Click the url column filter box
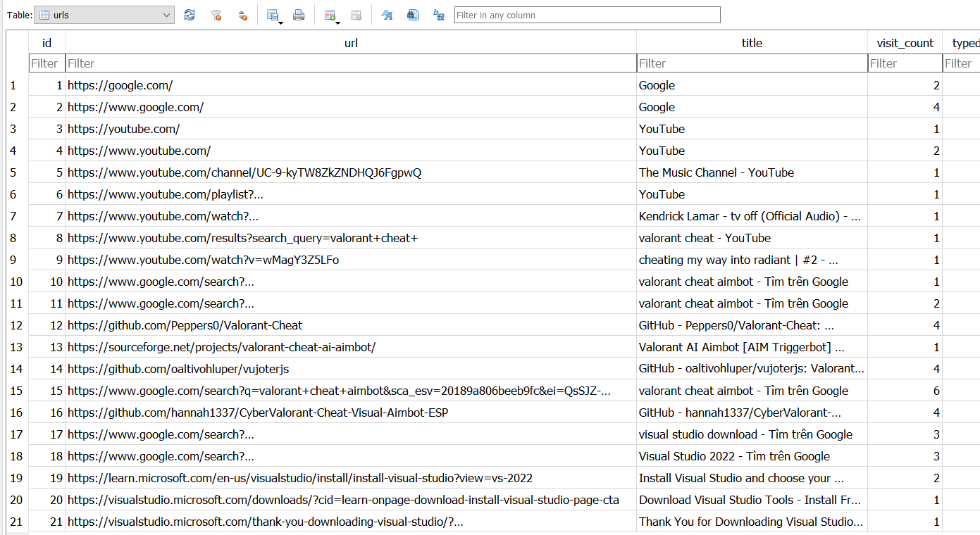The width and height of the screenshot is (980, 535). (351, 63)
